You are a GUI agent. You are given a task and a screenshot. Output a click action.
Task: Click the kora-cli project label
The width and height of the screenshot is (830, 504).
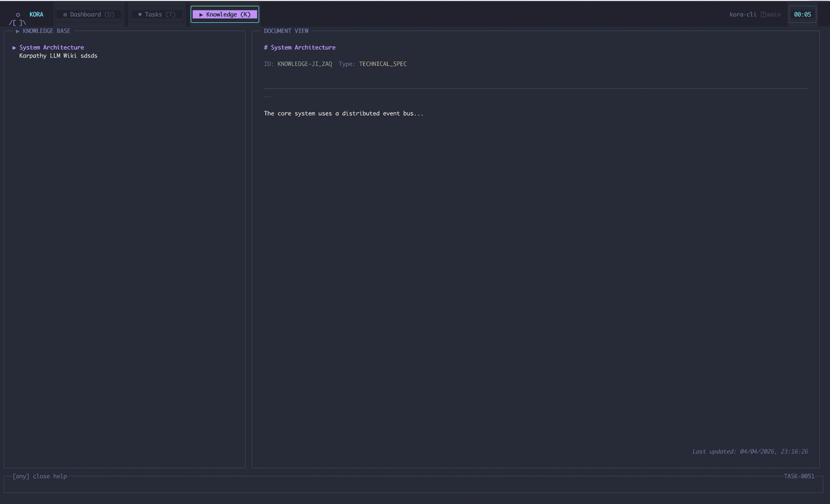[x=743, y=14]
